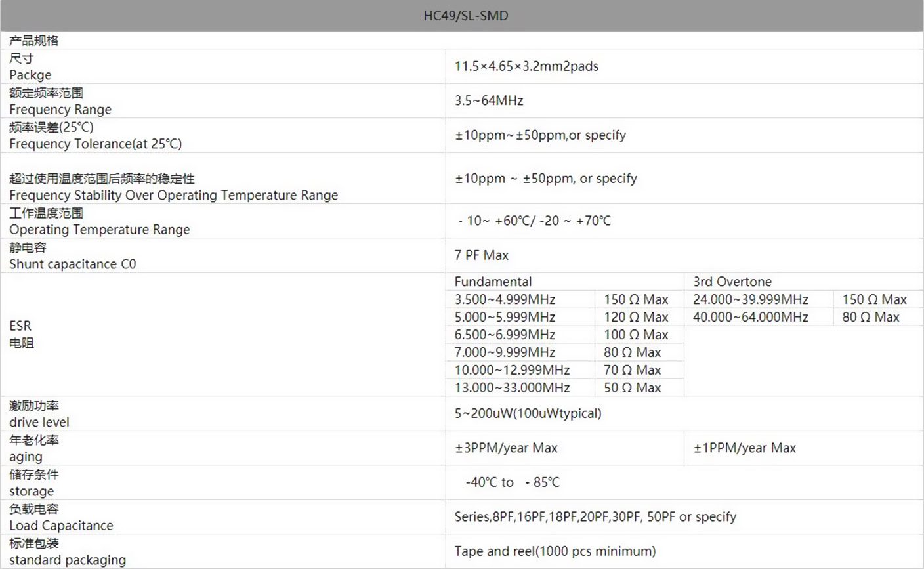Select the ±1PPM/year Max aging value
Viewport: 924px width, 569px height.
(x=744, y=448)
